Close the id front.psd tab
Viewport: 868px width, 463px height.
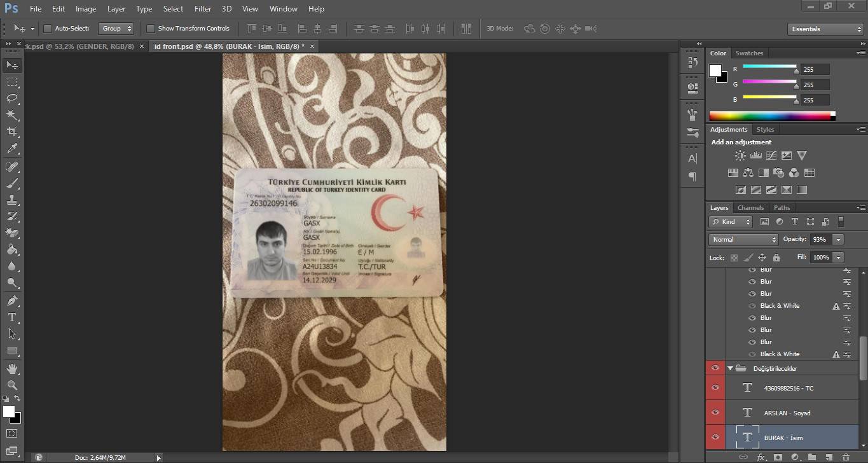click(x=312, y=46)
